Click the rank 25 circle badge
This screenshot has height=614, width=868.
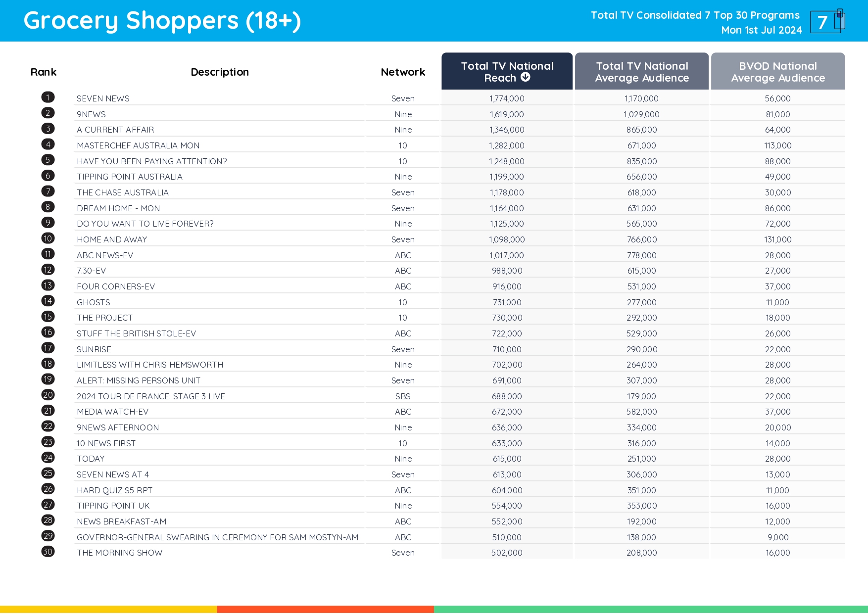click(48, 473)
